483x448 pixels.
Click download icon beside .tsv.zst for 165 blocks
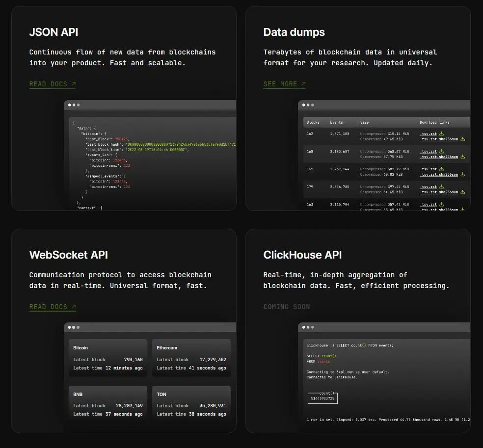[x=441, y=169]
